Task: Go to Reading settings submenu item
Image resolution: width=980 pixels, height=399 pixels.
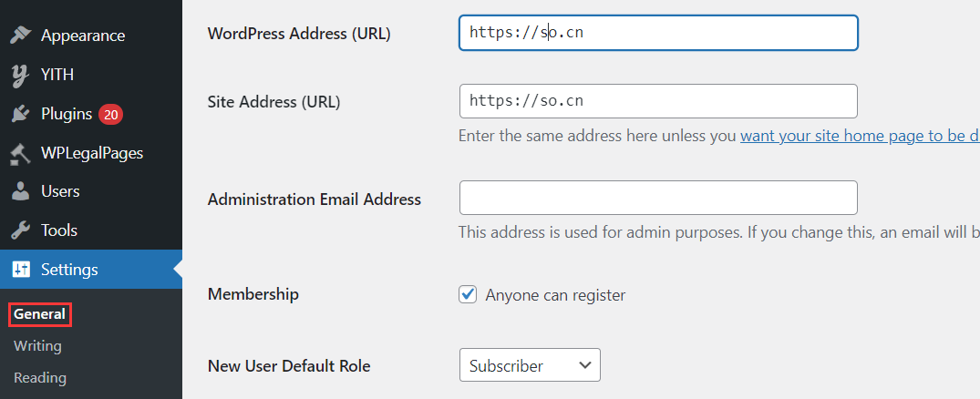Action: [39, 377]
